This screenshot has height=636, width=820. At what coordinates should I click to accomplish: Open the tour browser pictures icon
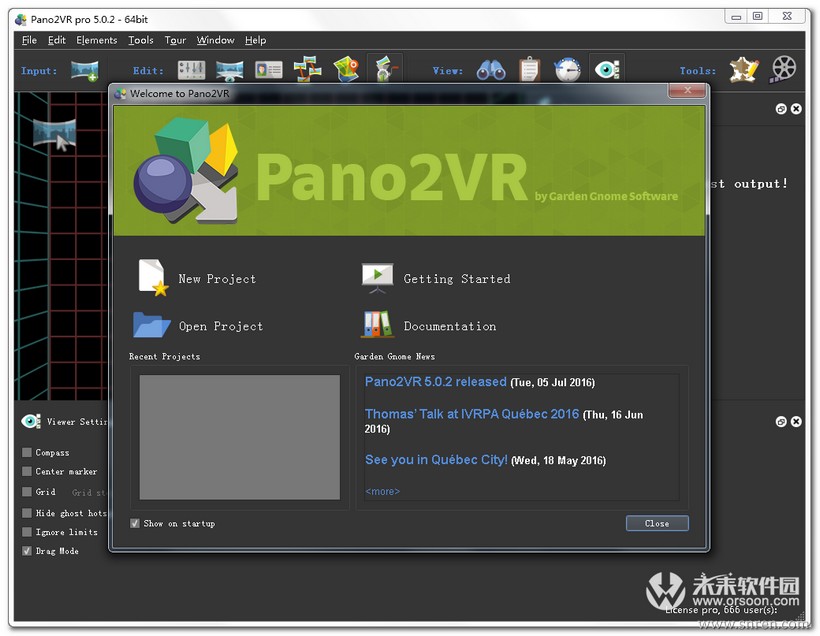point(308,69)
